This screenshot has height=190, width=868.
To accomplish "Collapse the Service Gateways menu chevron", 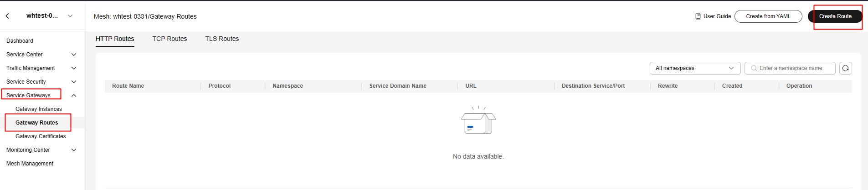I will pos(74,95).
